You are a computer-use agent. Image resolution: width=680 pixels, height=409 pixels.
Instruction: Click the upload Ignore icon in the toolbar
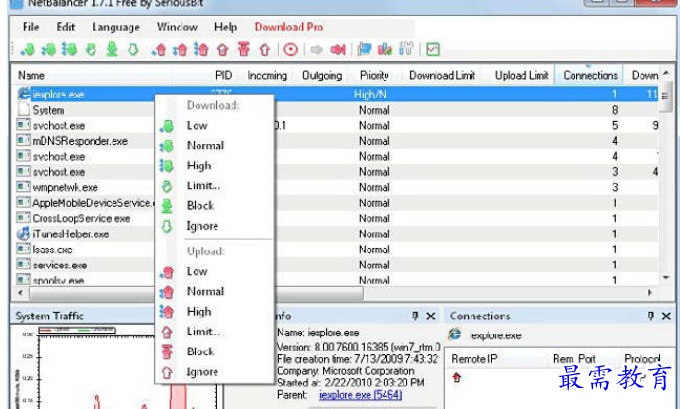point(265,49)
